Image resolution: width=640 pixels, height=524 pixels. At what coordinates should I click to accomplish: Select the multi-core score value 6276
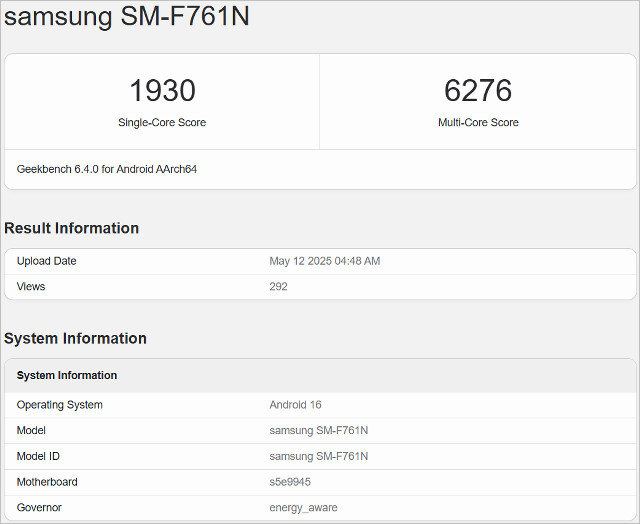click(x=478, y=90)
